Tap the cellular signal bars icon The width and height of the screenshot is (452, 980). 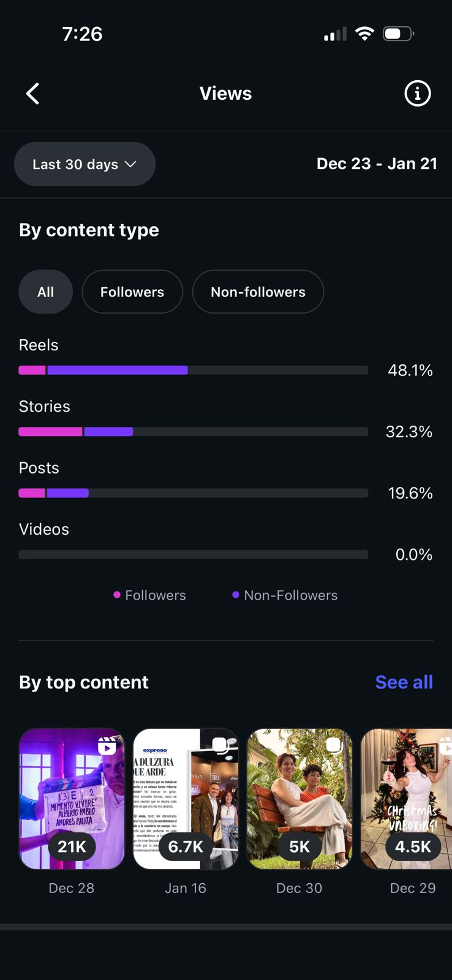[335, 34]
